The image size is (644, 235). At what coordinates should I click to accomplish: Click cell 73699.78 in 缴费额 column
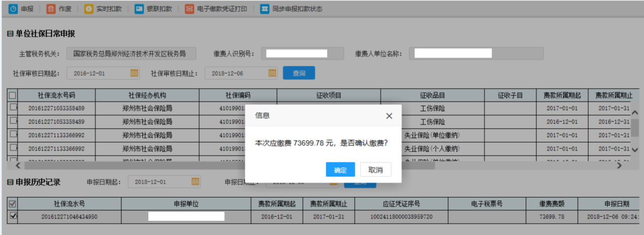(553, 216)
